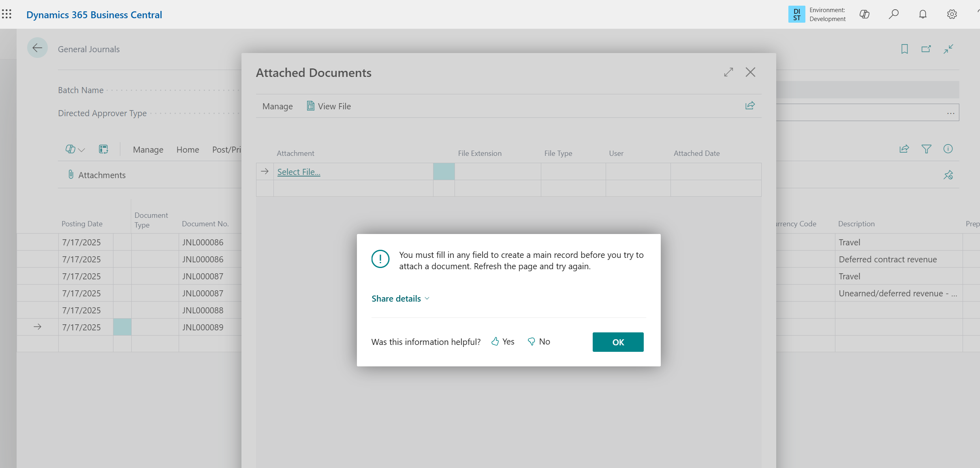
Task: Click thumbs-up Yes feedback
Action: point(503,342)
